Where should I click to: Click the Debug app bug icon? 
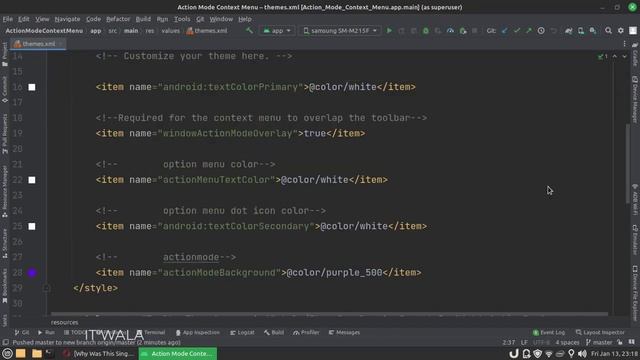pyautogui.click(x=426, y=31)
